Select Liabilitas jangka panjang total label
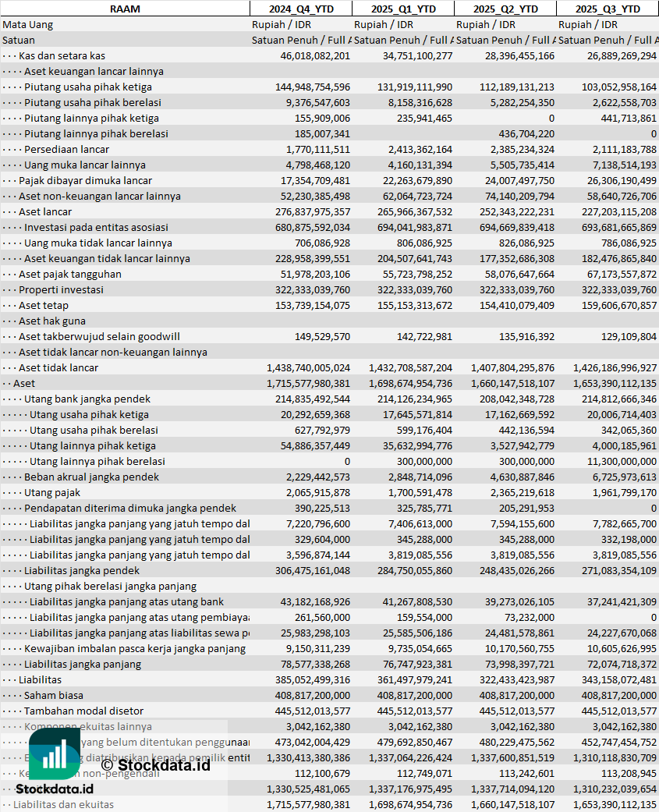 coord(83,664)
